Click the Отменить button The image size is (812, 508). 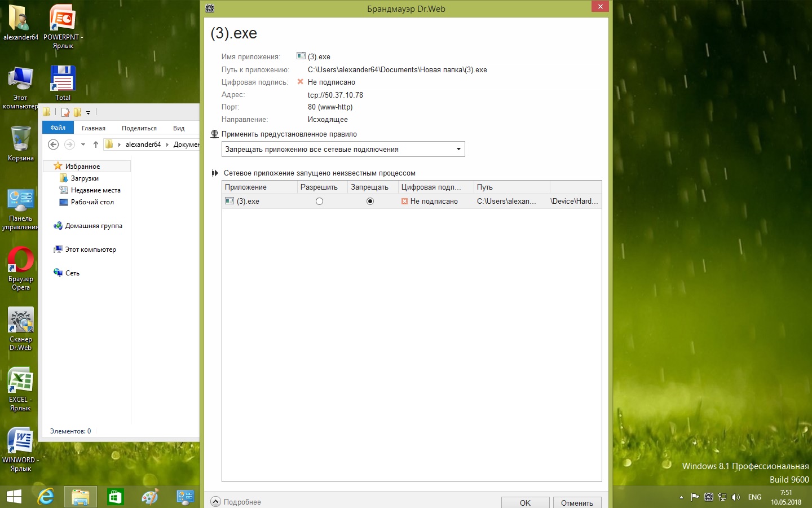click(577, 502)
